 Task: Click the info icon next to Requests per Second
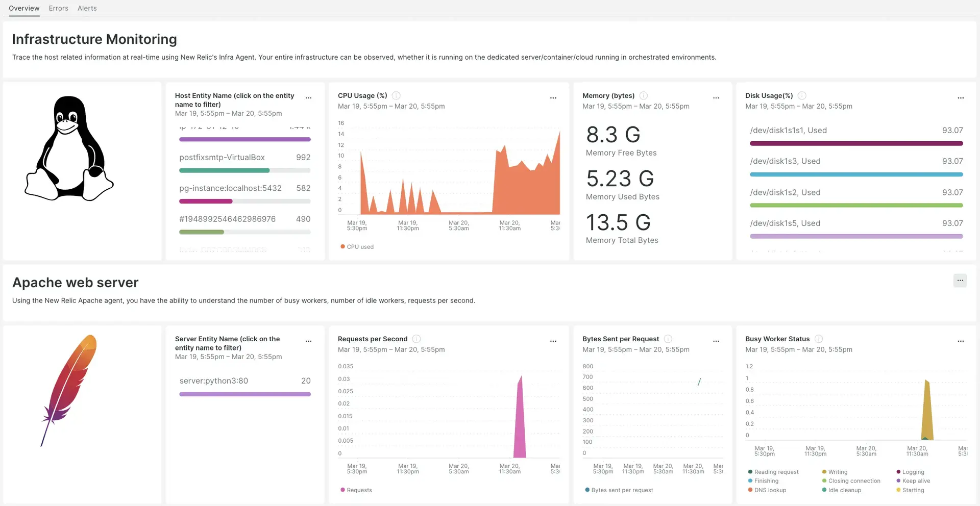[416, 339]
